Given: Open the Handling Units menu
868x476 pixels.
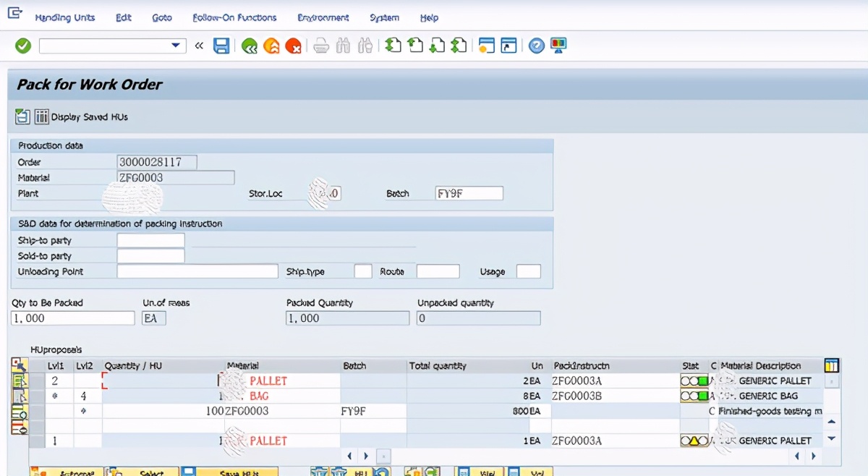Looking at the screenshot, I should (x=64, y=17).
